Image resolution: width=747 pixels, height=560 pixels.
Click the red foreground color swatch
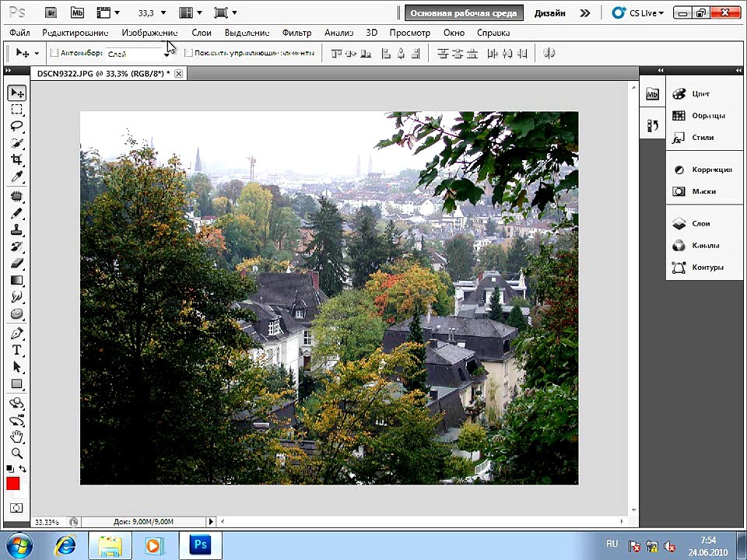coord(13,484)
